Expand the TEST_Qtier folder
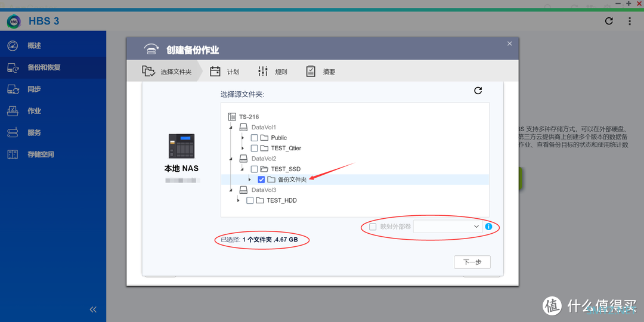 [243, 148]
